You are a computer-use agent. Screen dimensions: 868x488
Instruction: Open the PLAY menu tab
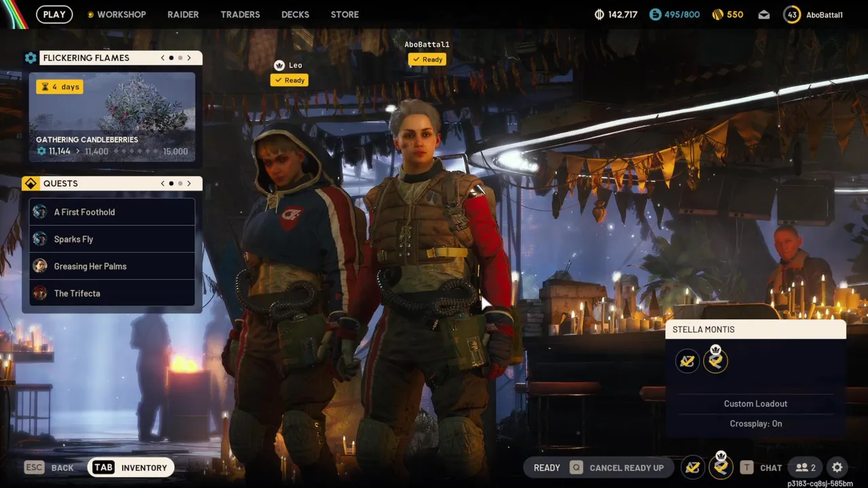(54, 14)
